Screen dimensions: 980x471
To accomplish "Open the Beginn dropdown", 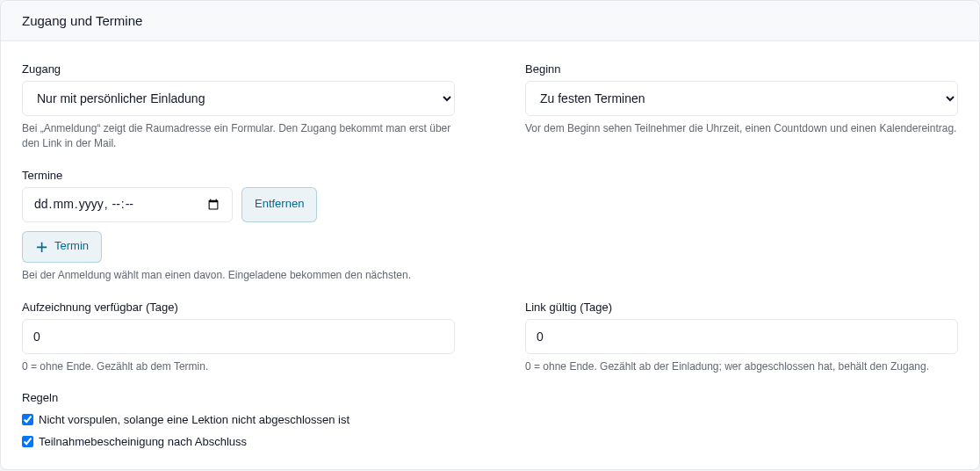I will [741, 98].
